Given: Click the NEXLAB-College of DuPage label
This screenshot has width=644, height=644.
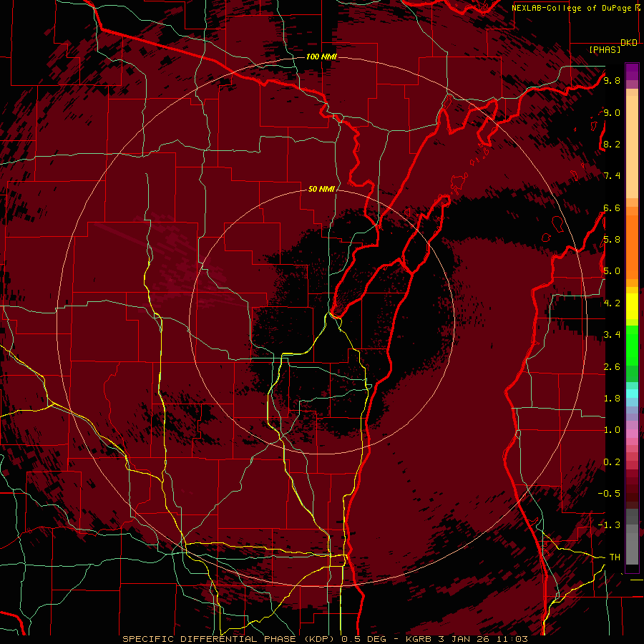Looking at the screenshot, I should tap(573, 8).
